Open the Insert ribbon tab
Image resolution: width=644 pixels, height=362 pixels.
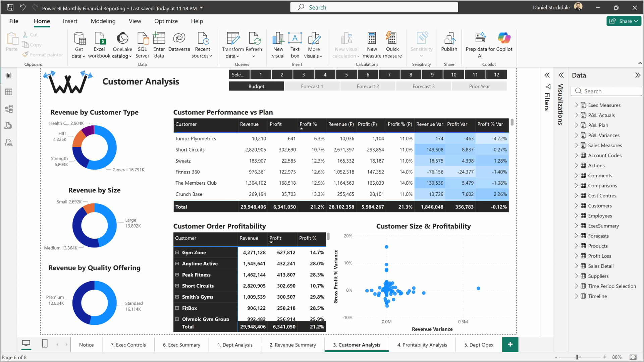point(70,21)
